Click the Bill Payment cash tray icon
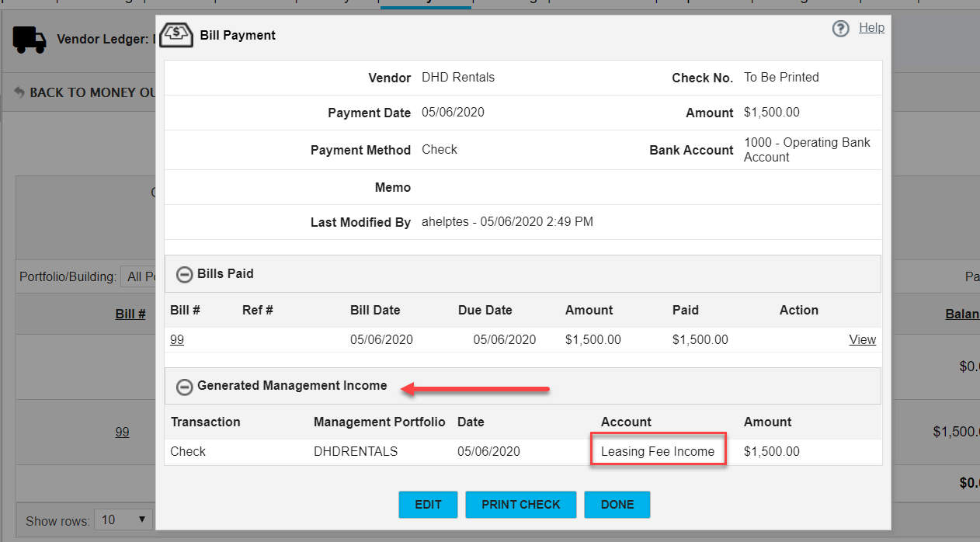 point(176,35)
